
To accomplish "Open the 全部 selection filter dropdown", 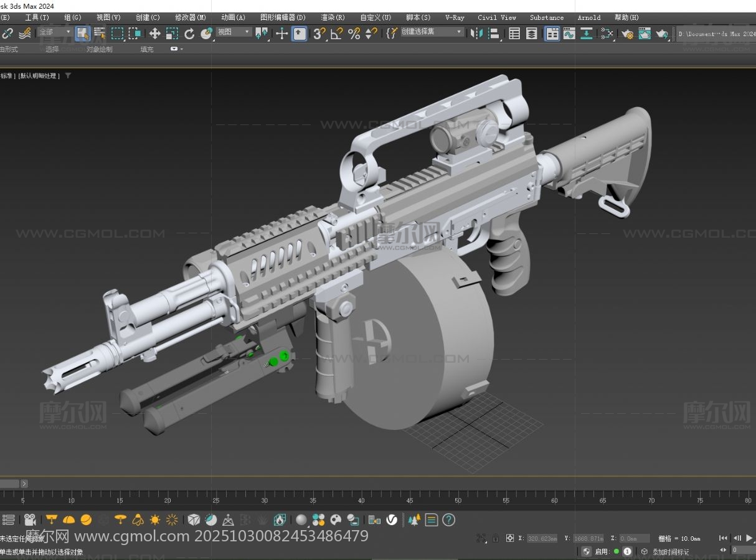I will (x=55, y=32).
